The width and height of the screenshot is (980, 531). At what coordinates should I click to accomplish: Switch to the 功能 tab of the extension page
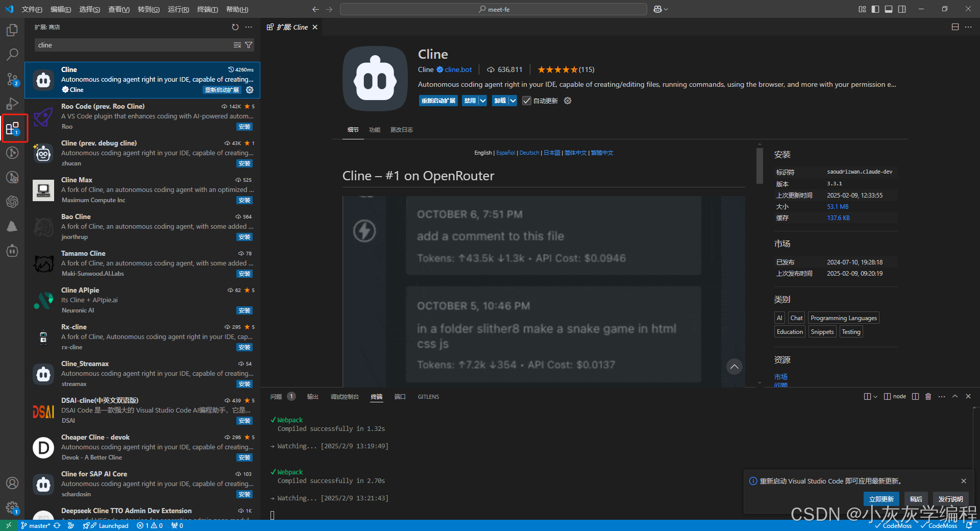[375, 130]
